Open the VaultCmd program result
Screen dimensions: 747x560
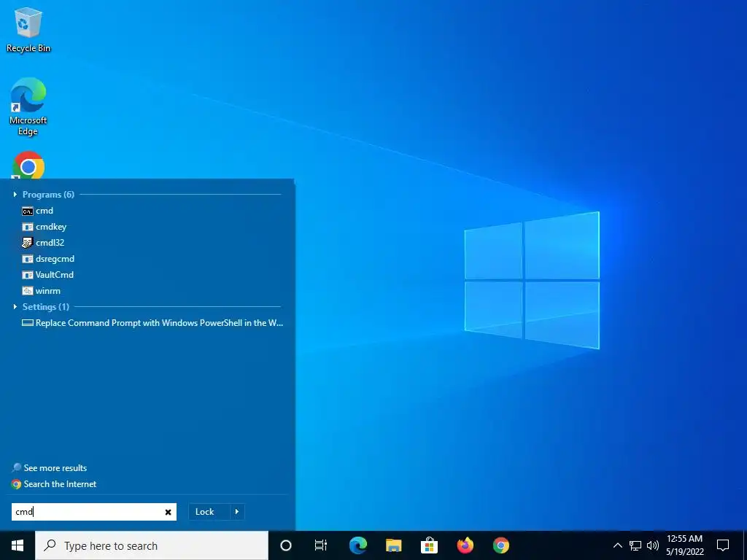point(47,275)
